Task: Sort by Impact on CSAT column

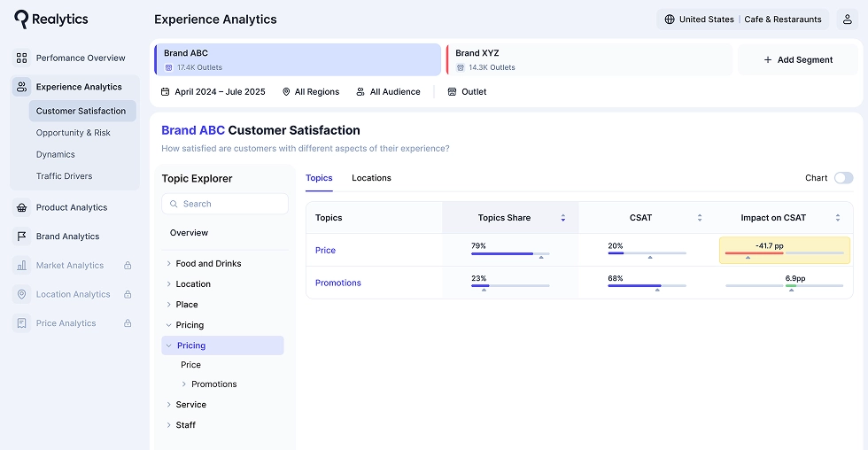Action: (838, 218)
